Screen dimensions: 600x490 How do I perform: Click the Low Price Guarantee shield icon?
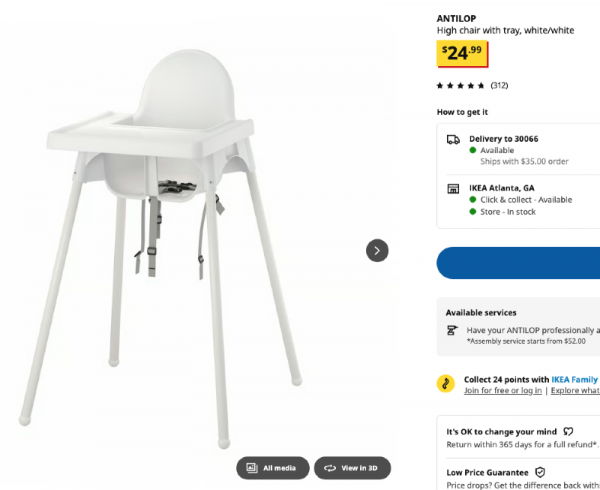click(x=540, y=472)
